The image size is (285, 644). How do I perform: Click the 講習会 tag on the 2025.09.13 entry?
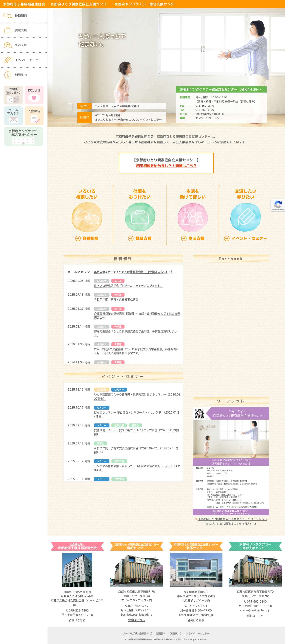(135, 425)
